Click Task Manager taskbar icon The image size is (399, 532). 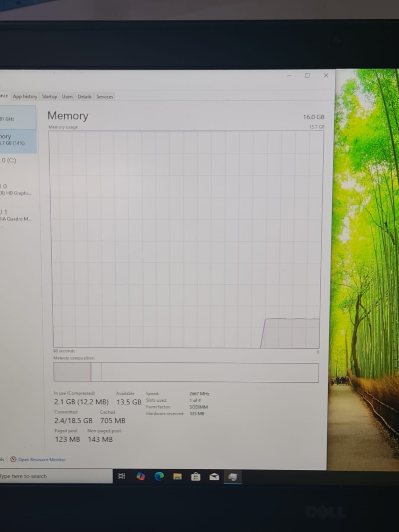pyautogui.click(x=233, y=477)
